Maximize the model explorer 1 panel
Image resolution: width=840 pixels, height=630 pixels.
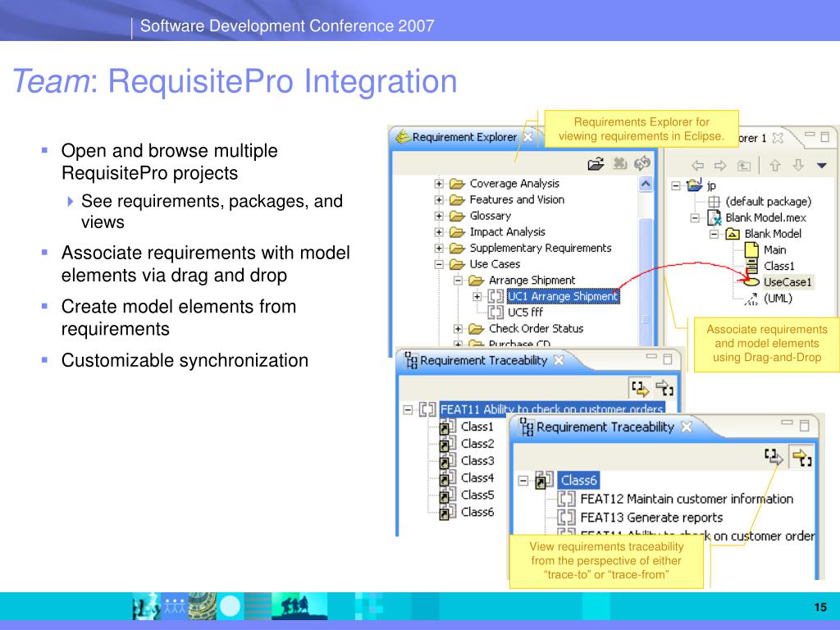point(825,137)
